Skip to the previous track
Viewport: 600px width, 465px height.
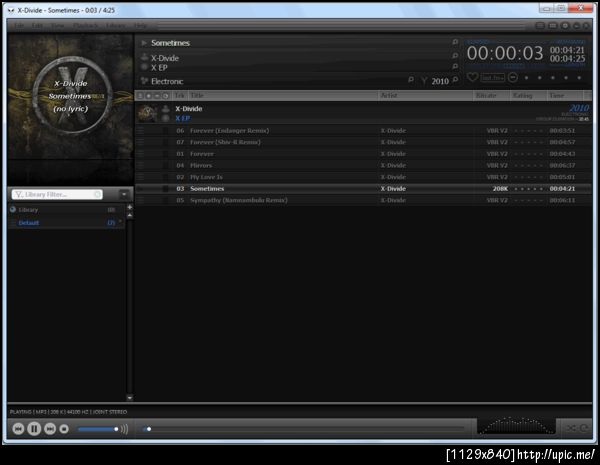coord(18,429)
